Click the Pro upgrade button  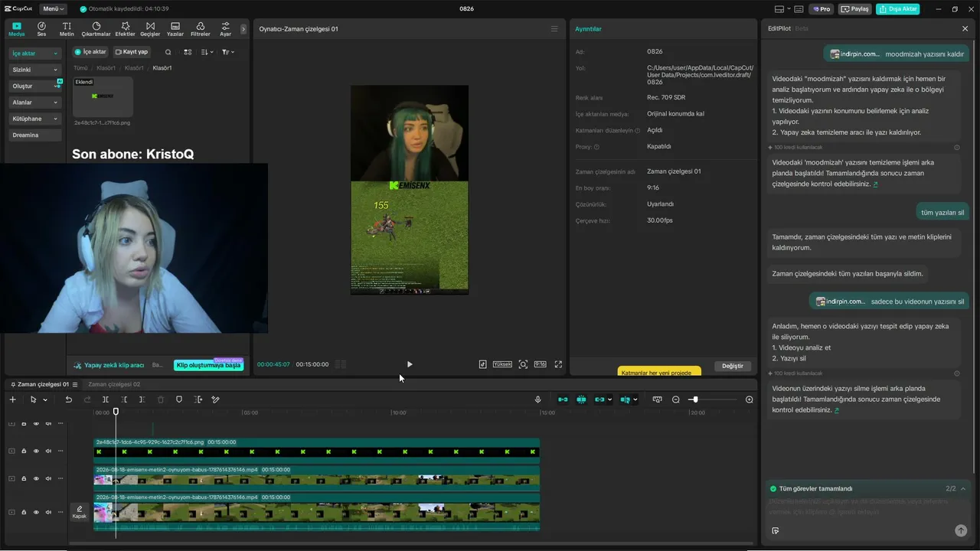pyautogui.click(x=822, y=9)
